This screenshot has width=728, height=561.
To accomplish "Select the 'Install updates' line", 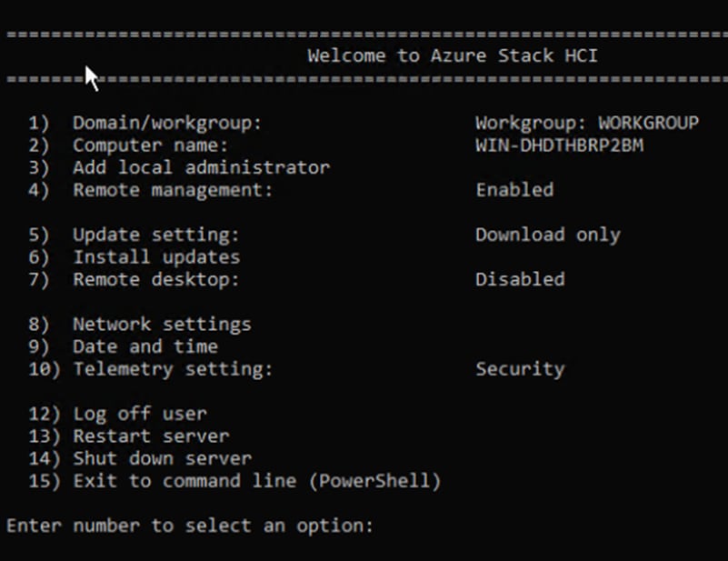I will coord(134,256).
